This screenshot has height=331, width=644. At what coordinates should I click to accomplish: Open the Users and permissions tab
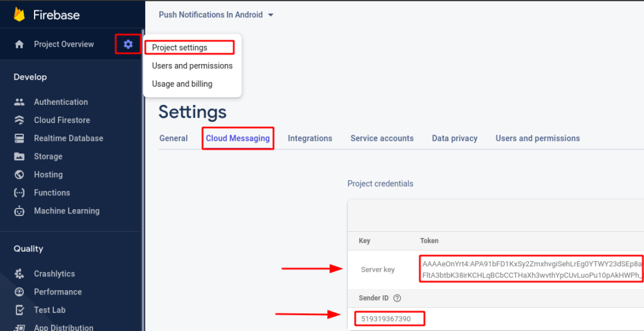point(538,138)
